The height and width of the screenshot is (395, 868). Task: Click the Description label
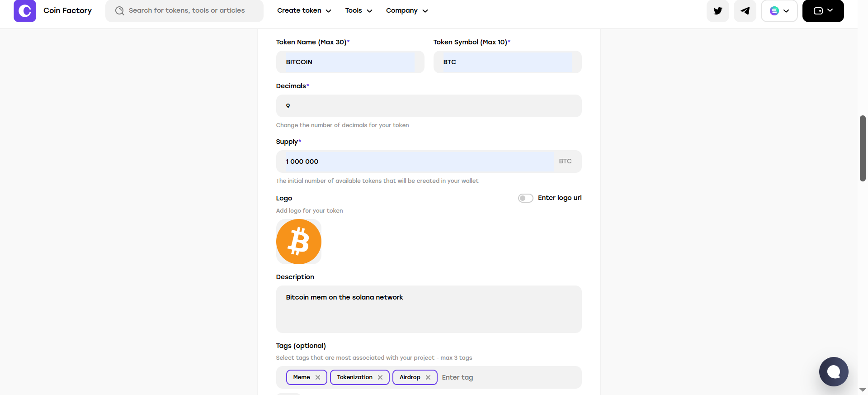(x=295, y=277)
